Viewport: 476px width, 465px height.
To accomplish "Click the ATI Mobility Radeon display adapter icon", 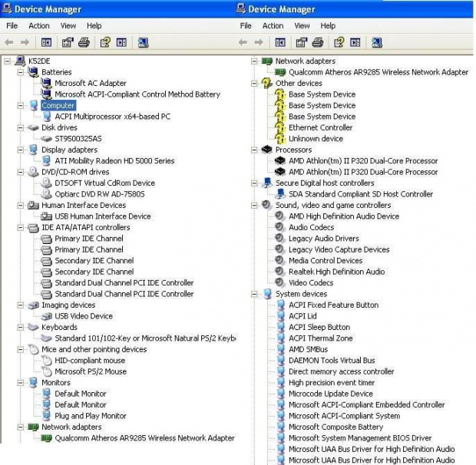I will (x=46, y=161).
